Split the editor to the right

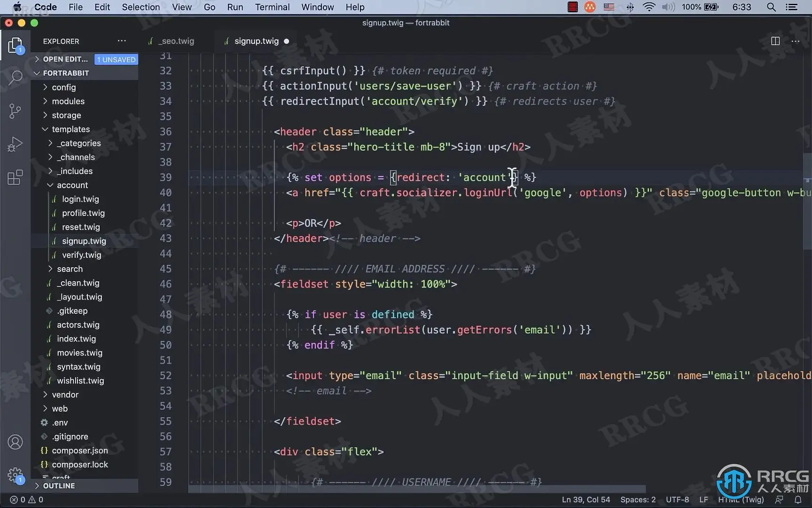point(775,41)
